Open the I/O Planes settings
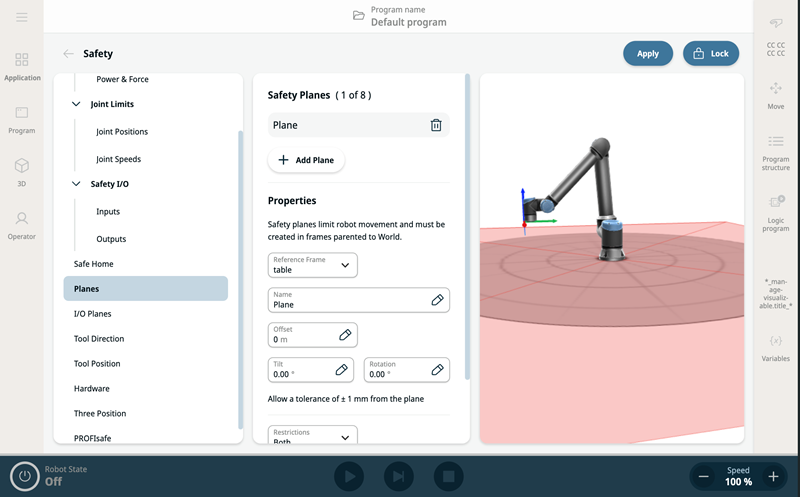800x497 pixels. [92, 314]
